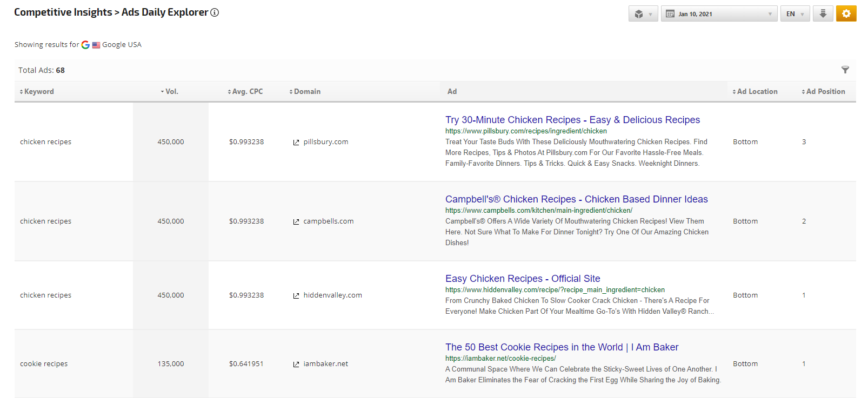Open hiddenvalley.com external link icon

click(296, 296)
